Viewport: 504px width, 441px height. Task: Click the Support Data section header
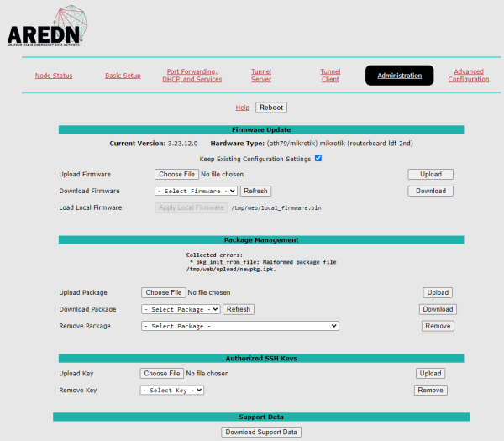(x=261, y=417)
